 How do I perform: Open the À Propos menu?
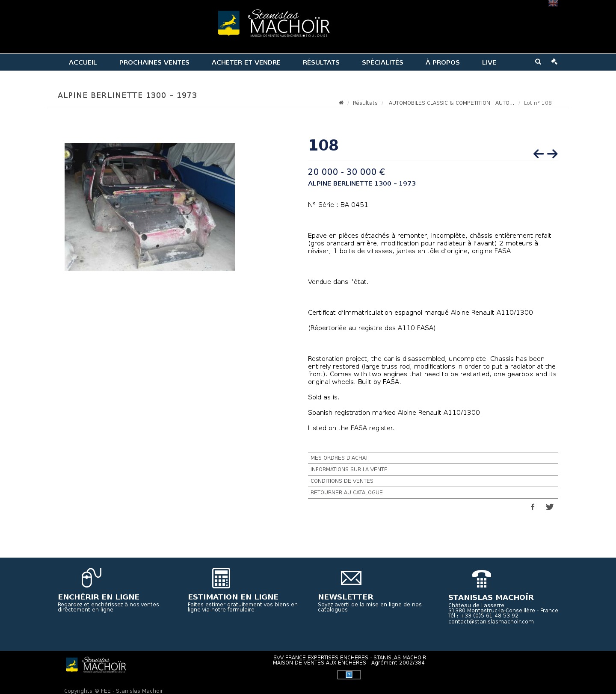point(442,62)
